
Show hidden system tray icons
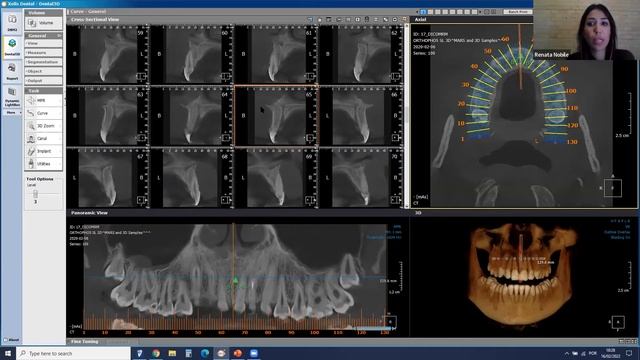coord(567,353)
